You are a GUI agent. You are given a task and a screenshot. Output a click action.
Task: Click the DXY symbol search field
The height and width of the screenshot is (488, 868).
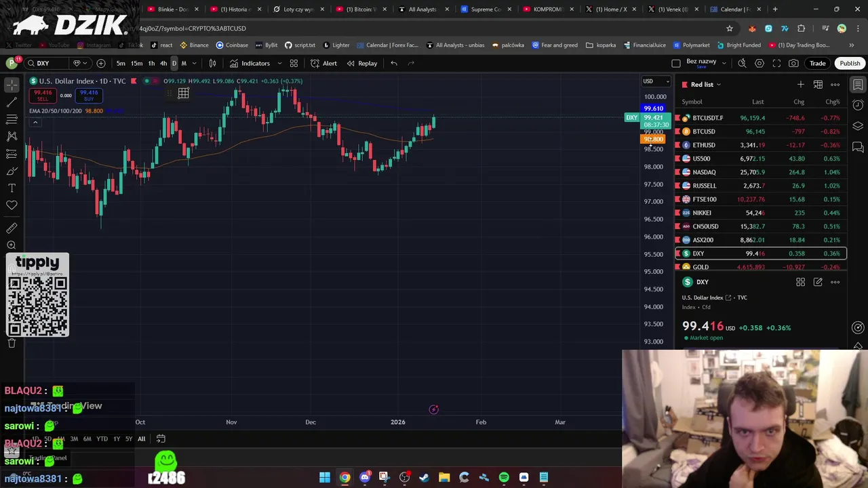pyautogui.click(x=47, y=63)
